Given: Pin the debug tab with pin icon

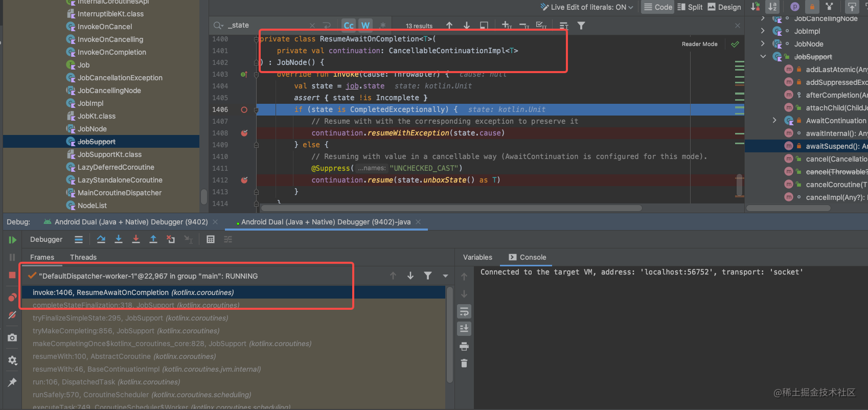Looking at the screenshot, I should click(12, 382).
